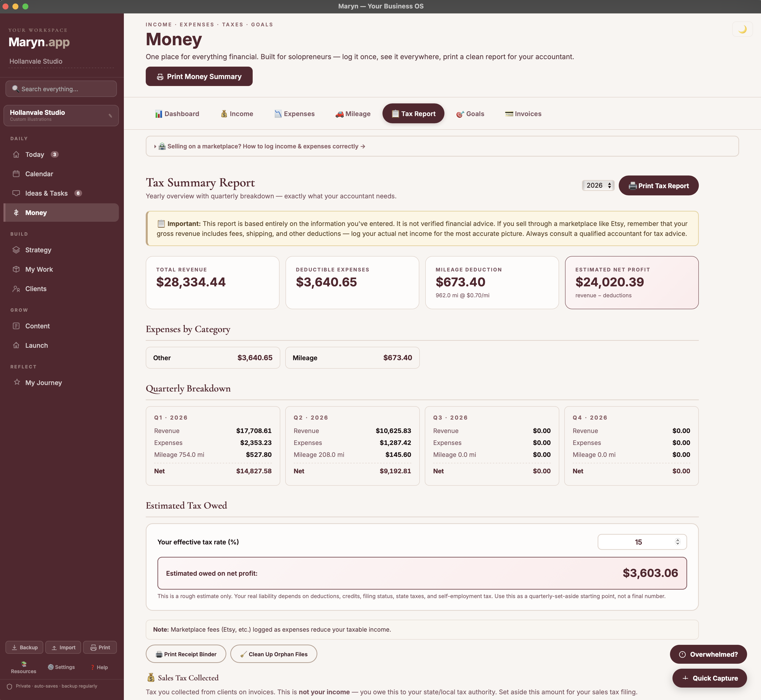
Task: Click the Print Tax Report button
Action: pos(658,186)
